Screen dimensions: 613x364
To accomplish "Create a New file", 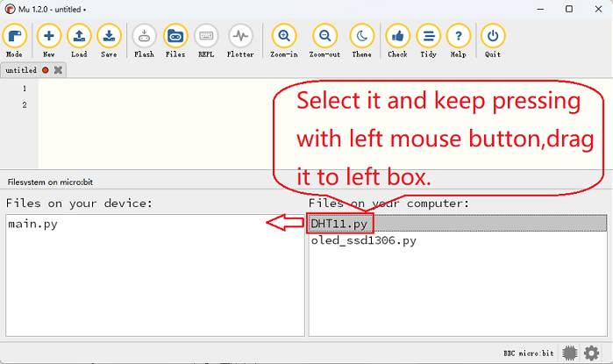I will coord(49,40).
